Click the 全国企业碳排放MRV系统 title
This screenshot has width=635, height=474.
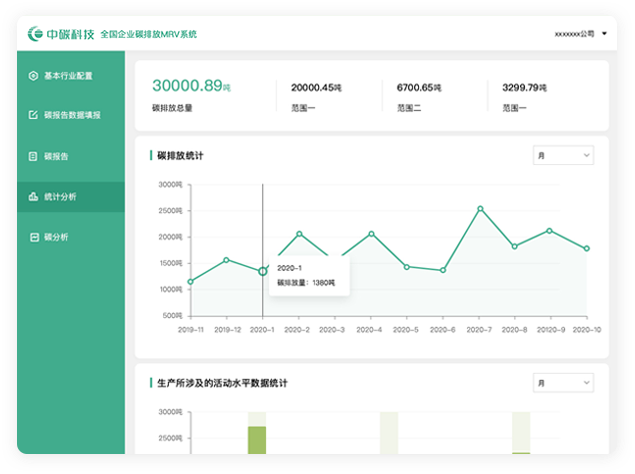149,34
